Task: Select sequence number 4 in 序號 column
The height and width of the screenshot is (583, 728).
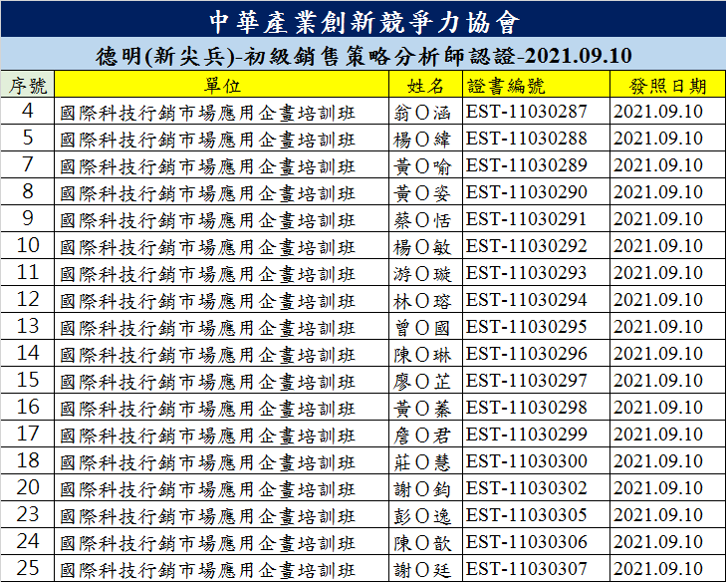Action: (x=28, y=111)
